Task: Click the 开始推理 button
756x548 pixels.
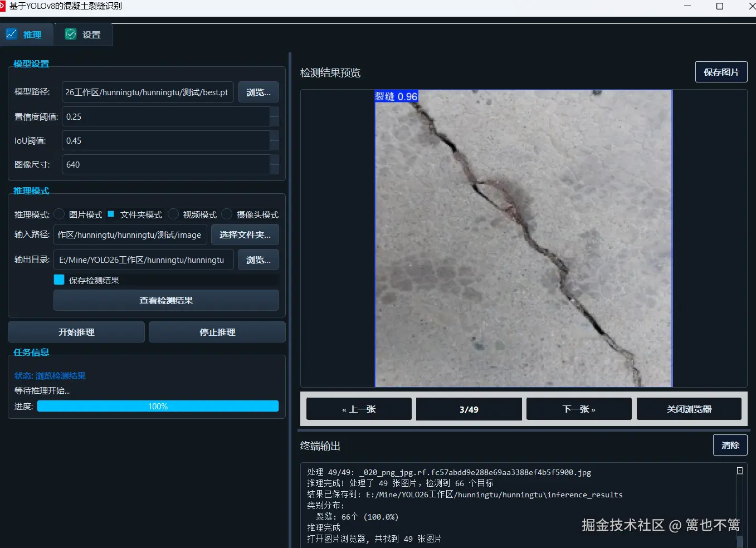Action: coord(76,331)
